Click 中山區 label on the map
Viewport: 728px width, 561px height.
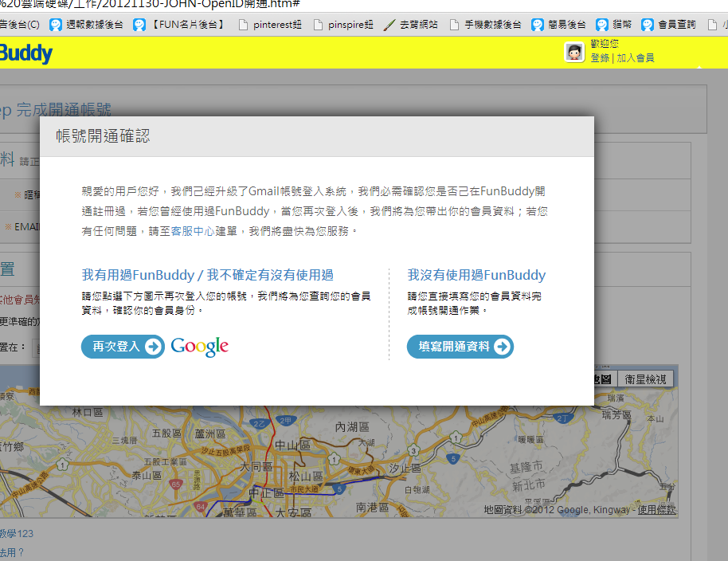click(x=292, y=445)
